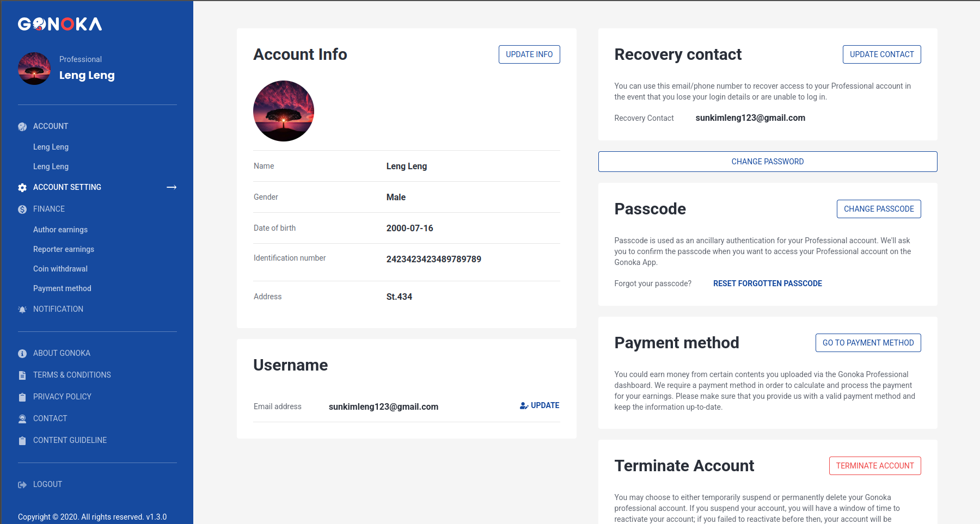Click the Gonoka logo in the sidebar
The height and width of the screenshot is (524, 980).
pyautogui.click(x=60, y=24)
